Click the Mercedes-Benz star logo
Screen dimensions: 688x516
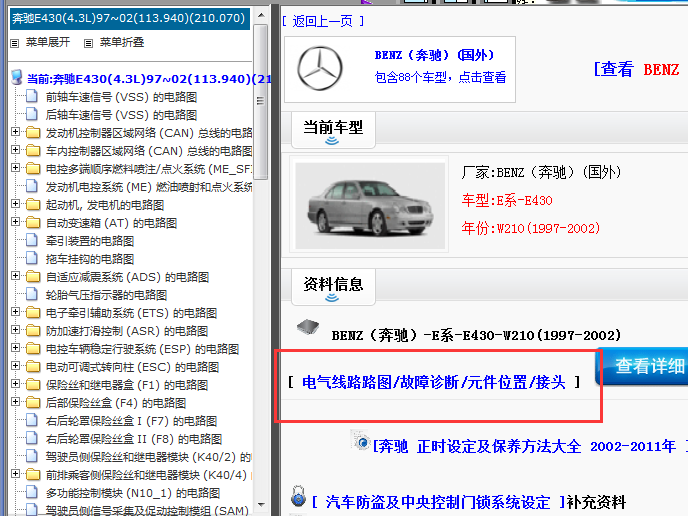pyautogui.click(x=320, y=69)
